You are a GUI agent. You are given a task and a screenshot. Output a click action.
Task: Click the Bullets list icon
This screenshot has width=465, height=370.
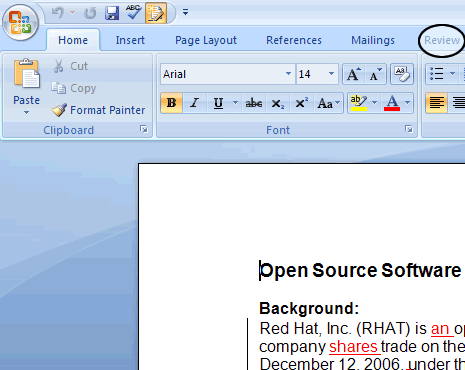click(x=436, y=74)
